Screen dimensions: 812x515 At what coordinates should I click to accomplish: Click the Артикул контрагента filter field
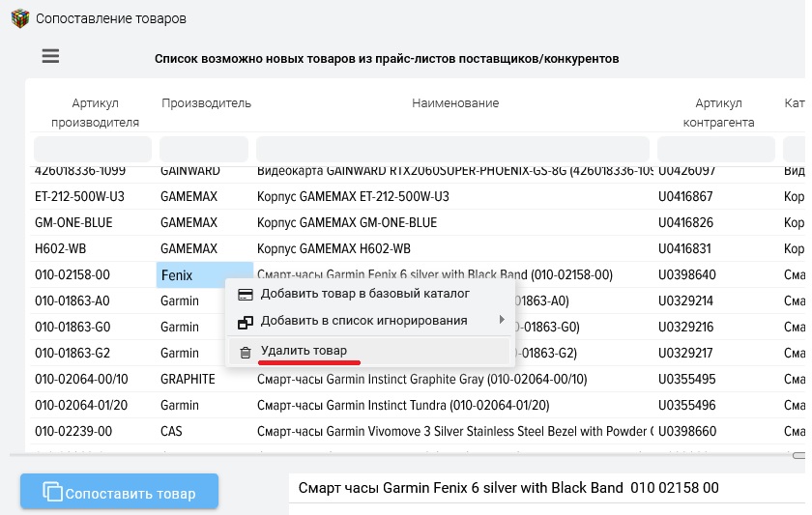point(716,149)
